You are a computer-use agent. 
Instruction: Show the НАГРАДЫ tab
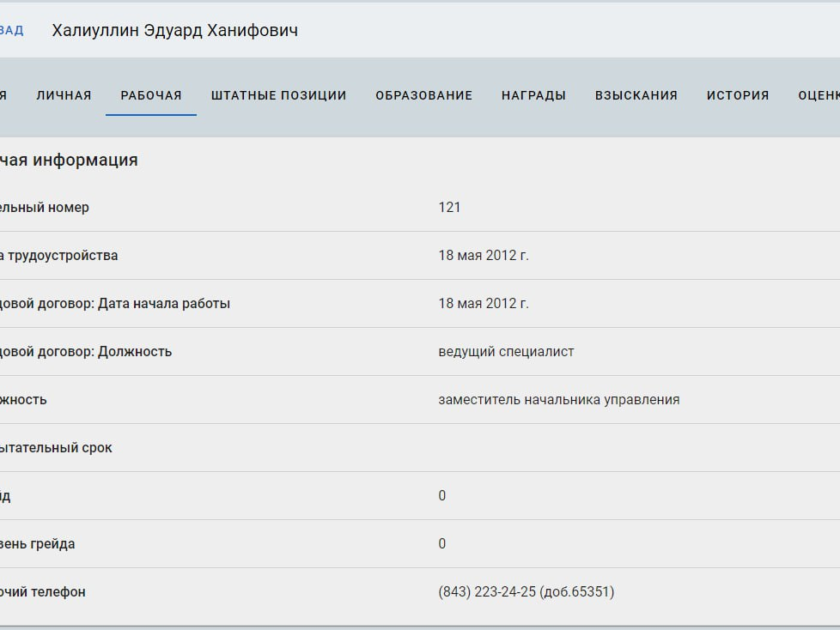coord(533,95)
